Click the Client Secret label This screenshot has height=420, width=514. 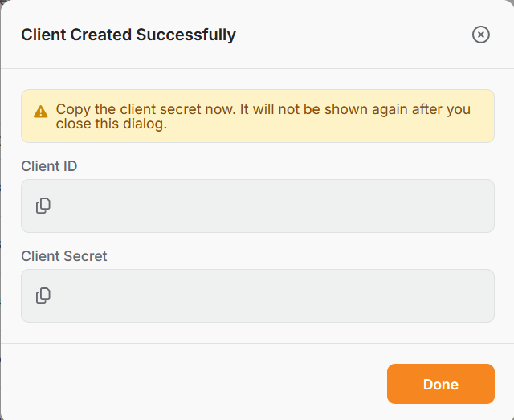pos(64,256)
